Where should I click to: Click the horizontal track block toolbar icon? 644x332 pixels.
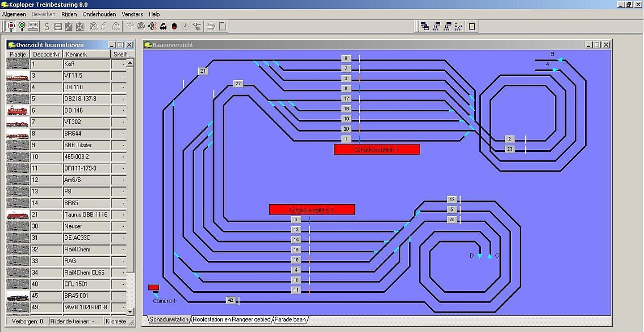tap(58, 27)
